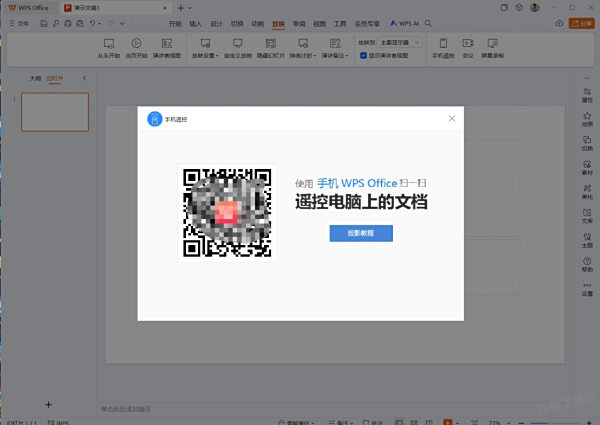Open the 切换 transition side panel
Viewport: 600px width, 425px height.
587,143
